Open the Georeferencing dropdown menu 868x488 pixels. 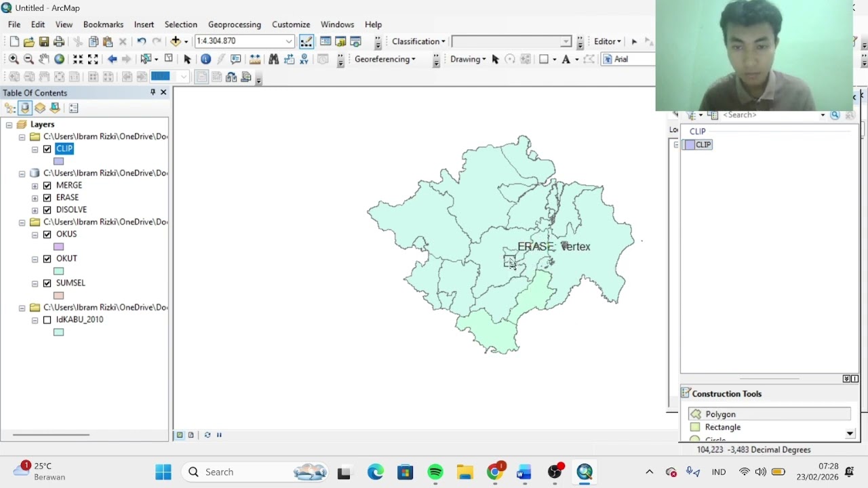coord(384,59)
